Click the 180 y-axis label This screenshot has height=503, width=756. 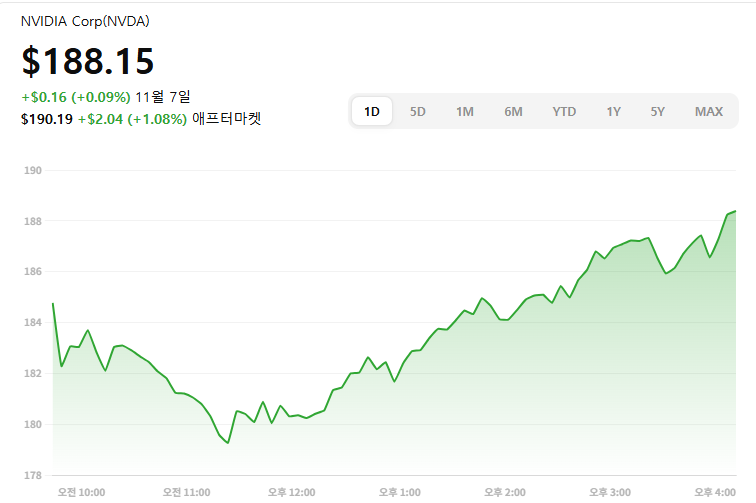(33, 424)
